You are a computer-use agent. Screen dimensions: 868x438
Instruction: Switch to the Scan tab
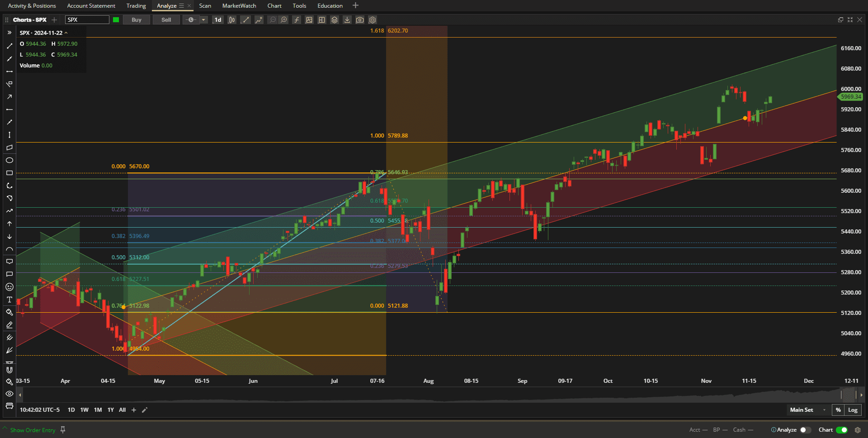pyautogui.click(x=205, y=6)
